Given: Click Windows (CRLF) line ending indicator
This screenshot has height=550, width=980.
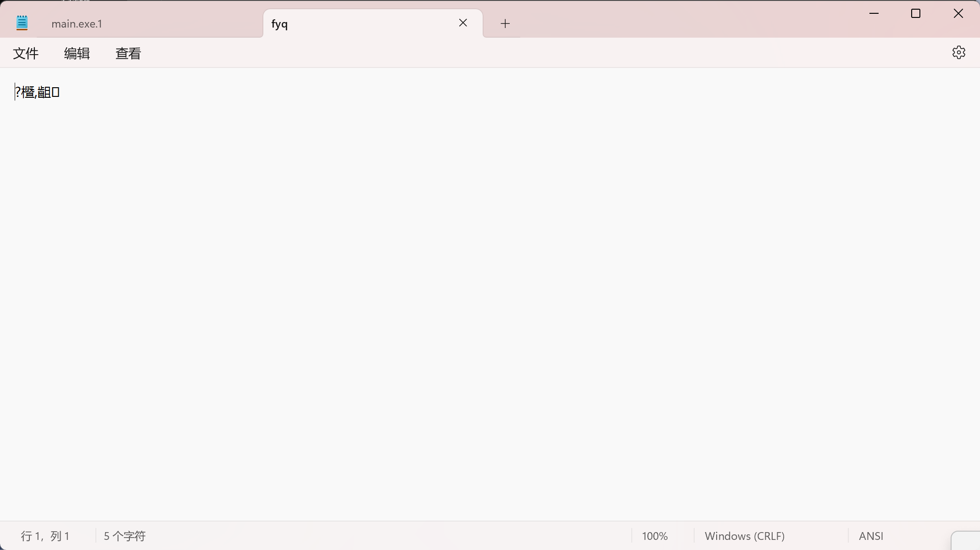Looking at the screenshot, I should pos(744,536).
